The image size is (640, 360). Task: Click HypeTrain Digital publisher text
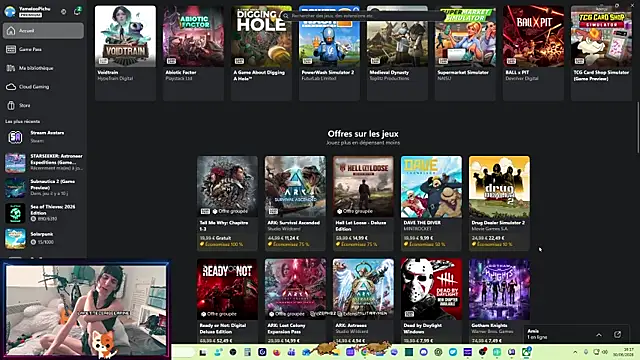[115, 78]
